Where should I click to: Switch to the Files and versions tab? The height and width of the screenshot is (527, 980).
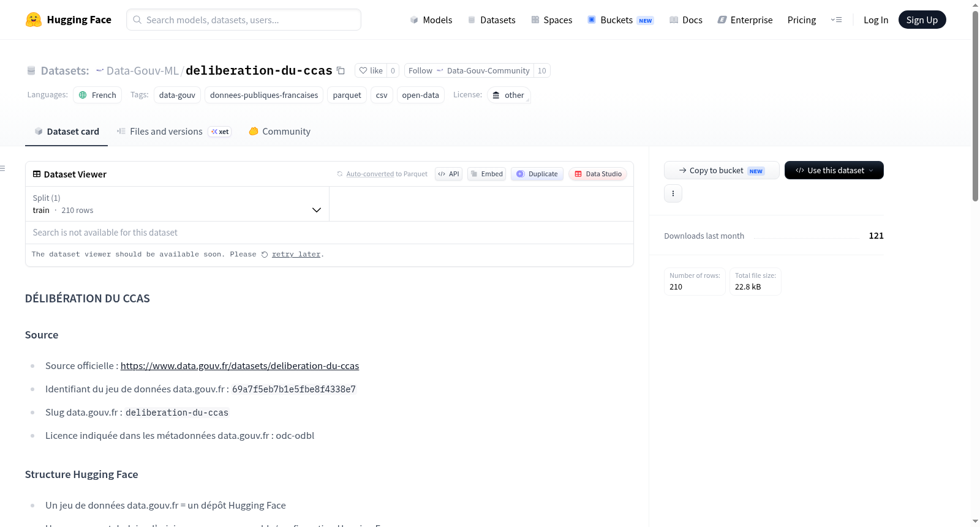pos(174,132)
